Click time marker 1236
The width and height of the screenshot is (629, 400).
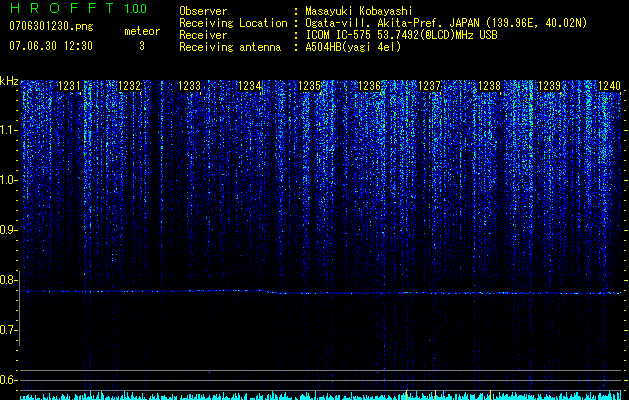point(369,86)
